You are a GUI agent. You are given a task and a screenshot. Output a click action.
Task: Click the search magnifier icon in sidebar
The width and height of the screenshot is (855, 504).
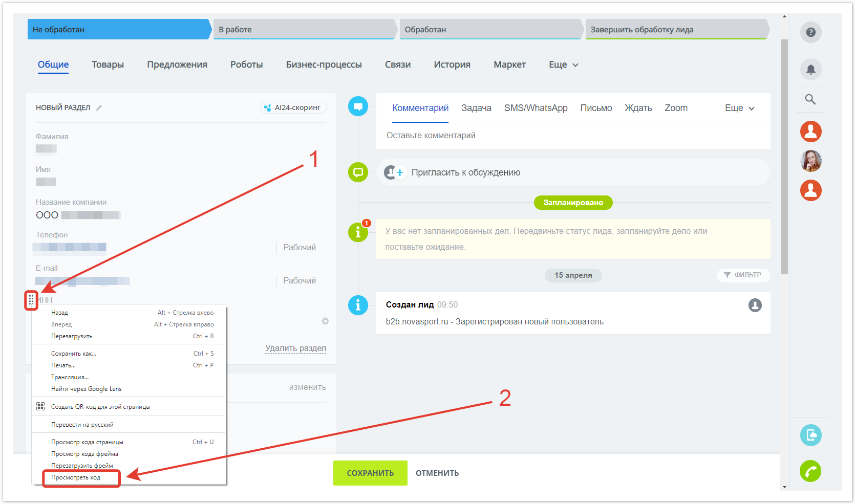click(810, 99)
